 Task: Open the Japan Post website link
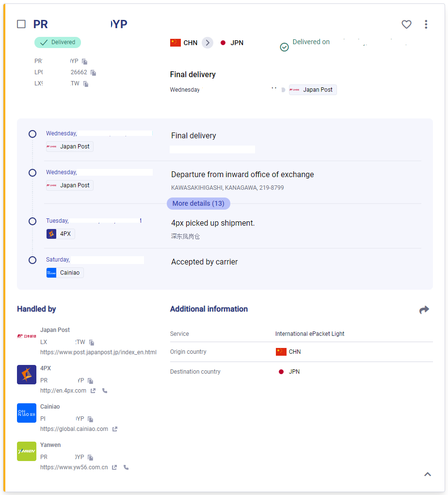(98, 352)
